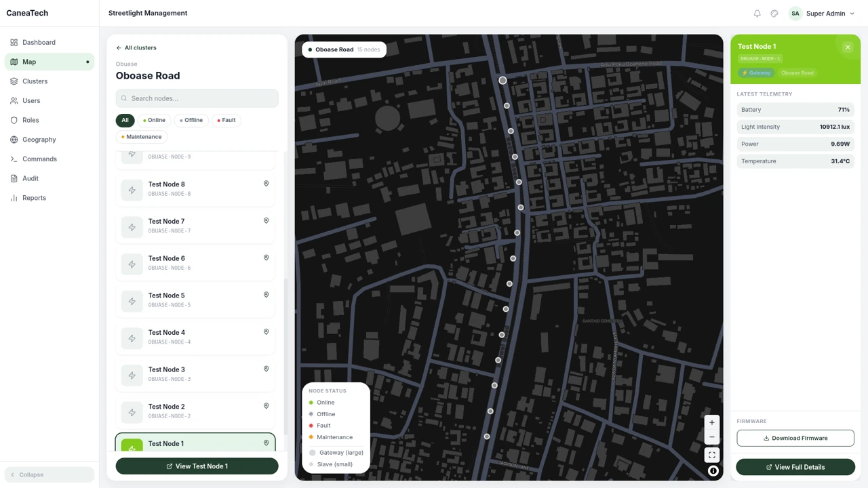Viewport: 868px width, 488px height.
Task: Filter nodes by Offline status
Action: click(x=191, y=120)
